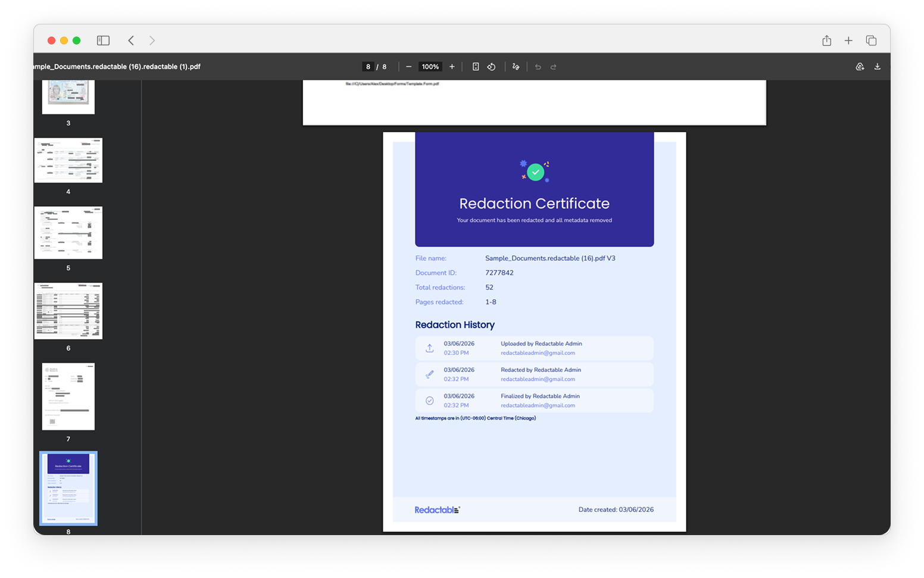Toggle the browser sidebar icon

(x=103, y=41)
